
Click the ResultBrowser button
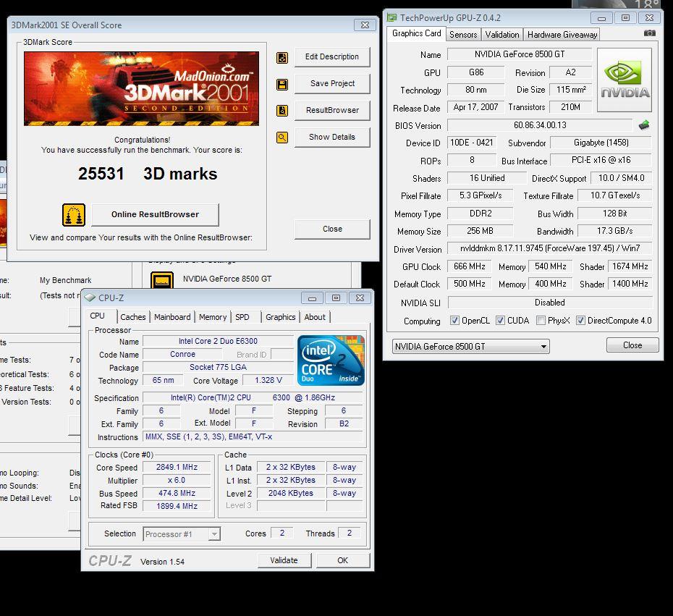point(331,110)
